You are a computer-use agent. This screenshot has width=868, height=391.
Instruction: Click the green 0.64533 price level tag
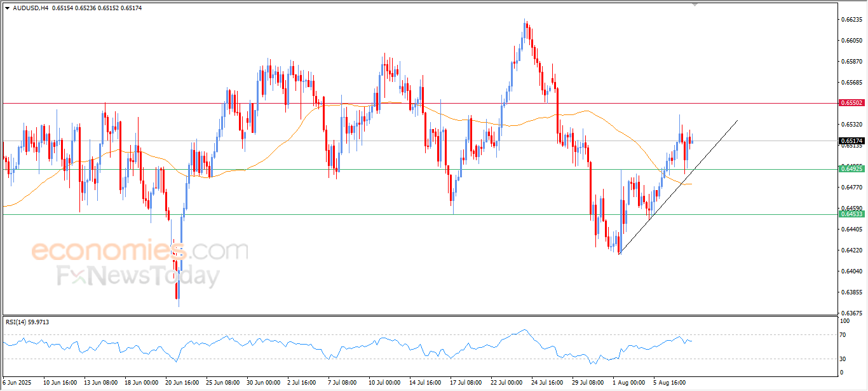[x=850, y=214]
